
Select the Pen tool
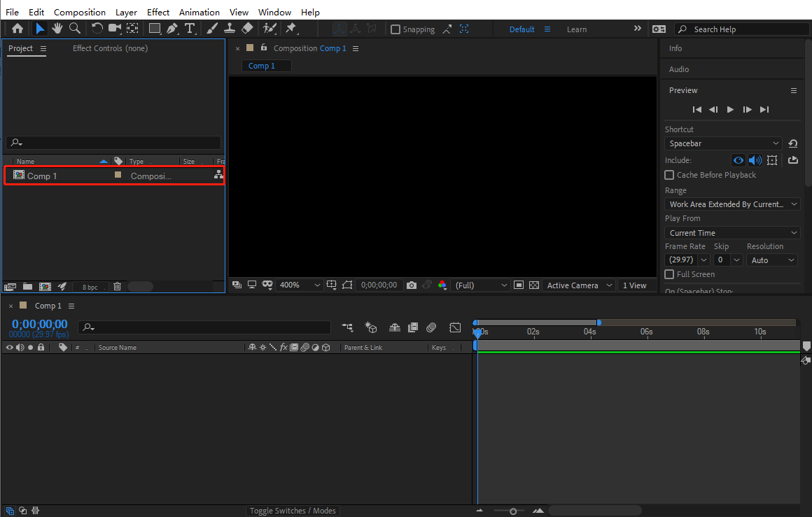tap(172, 29)
